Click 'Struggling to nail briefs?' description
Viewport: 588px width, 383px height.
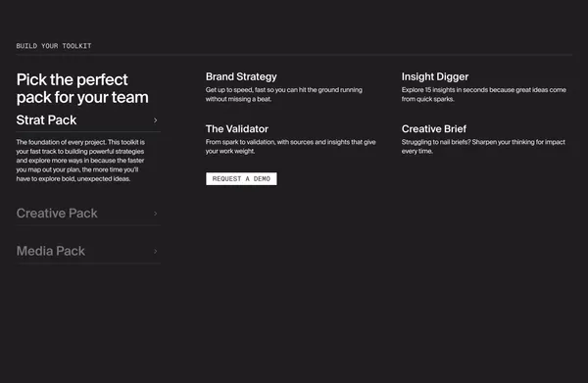[483, 147]
